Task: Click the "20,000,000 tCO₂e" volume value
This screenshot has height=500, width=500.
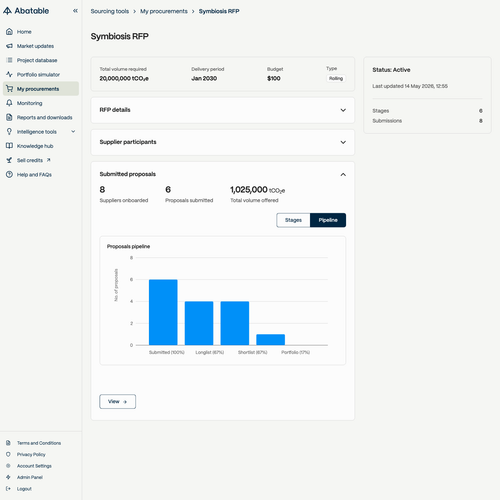Action: coord(124,79)
